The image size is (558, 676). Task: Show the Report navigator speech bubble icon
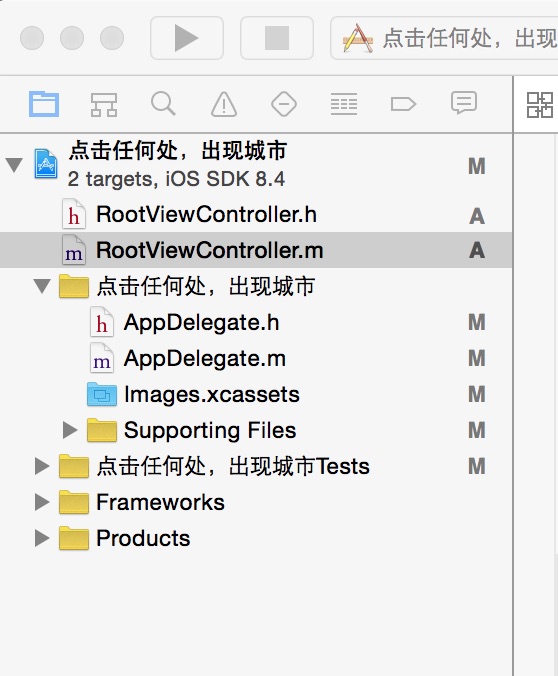tap(464, 103)
